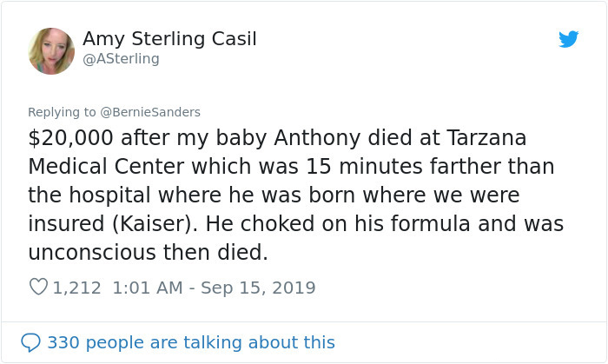Click the number 330 in the footer

[x=63, y=342]
